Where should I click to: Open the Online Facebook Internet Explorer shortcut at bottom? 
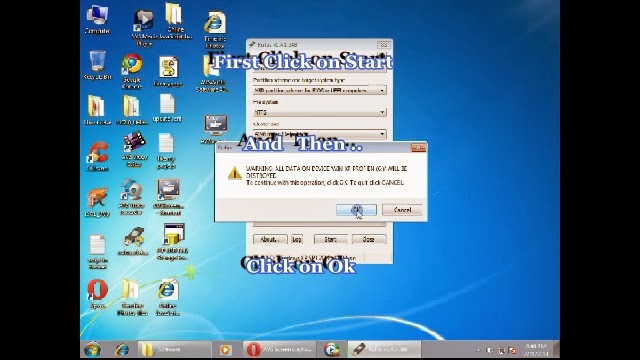[x=167, y=297]
